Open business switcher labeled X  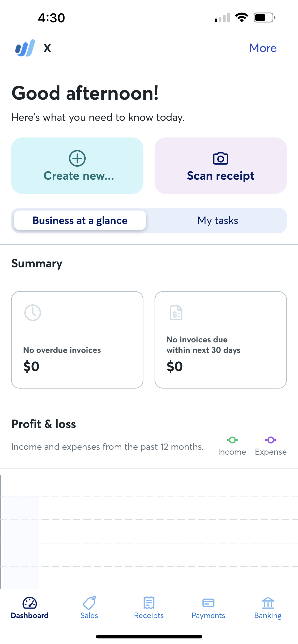(47, 48)
